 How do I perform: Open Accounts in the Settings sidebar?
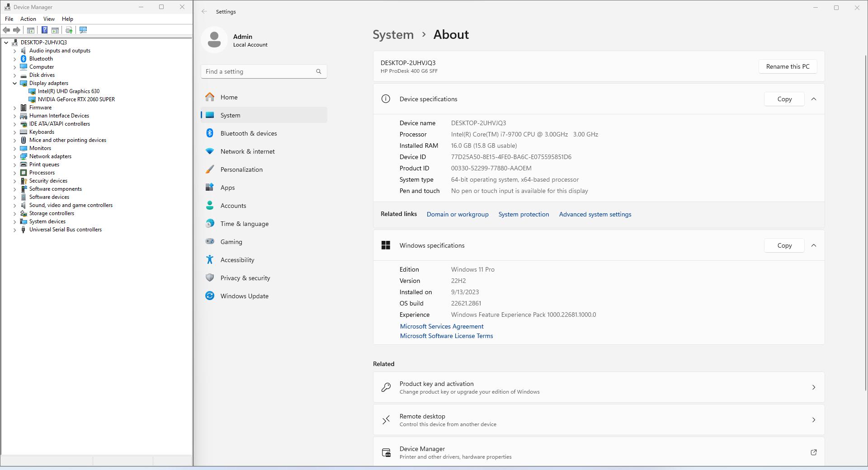click(264, 206)
